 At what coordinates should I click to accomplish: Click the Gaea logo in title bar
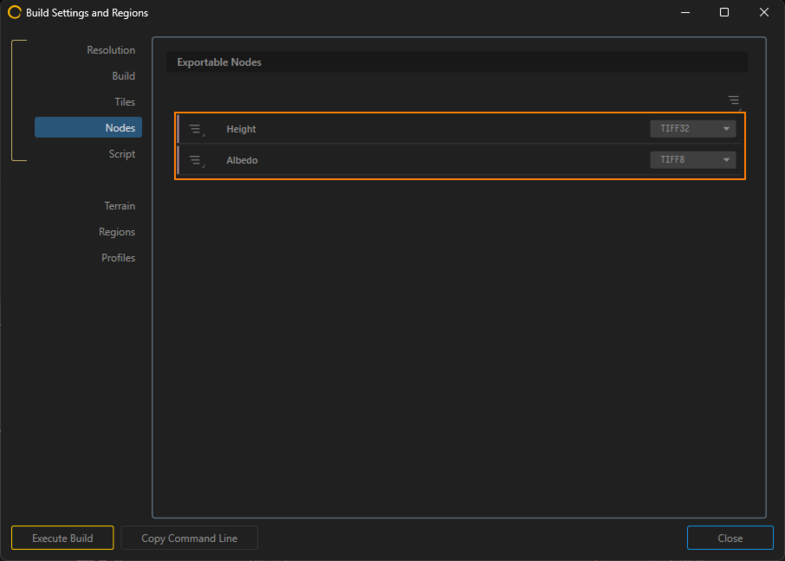click(15, 13)
